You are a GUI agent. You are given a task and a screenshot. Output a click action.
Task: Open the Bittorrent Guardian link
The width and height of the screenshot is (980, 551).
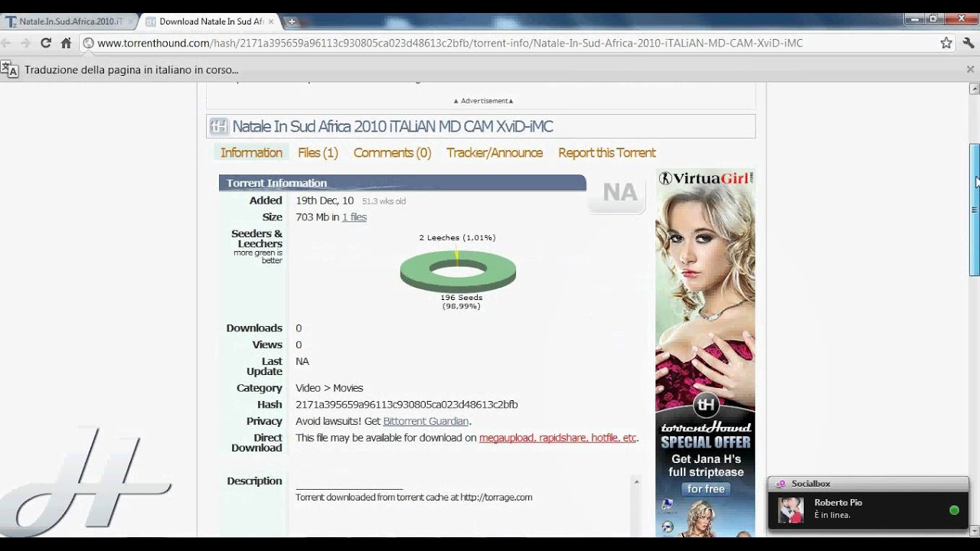[426, 421]
